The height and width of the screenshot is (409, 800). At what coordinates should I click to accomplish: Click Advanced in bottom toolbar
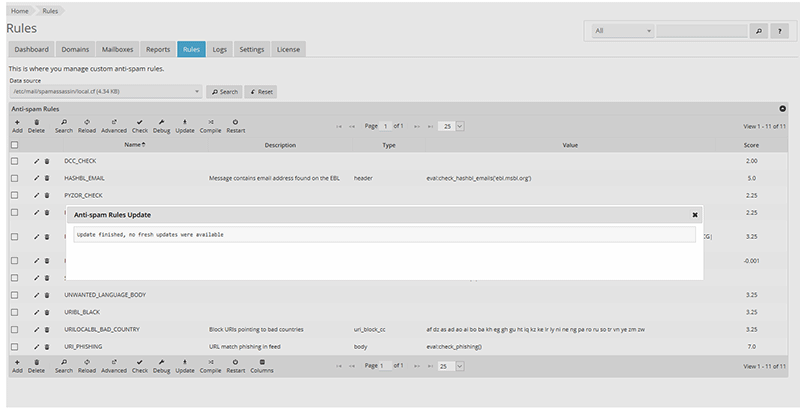click(114, 366)
